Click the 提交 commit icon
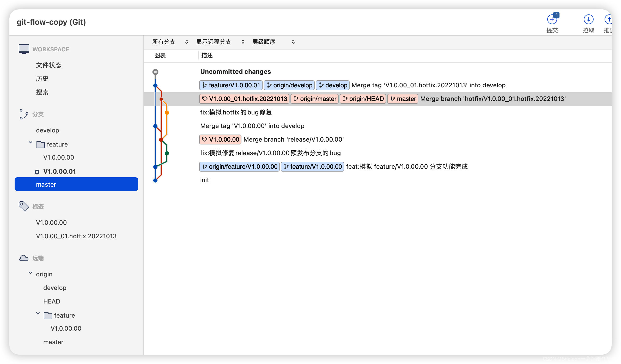621x364 pixels. (x=552, y=19)
